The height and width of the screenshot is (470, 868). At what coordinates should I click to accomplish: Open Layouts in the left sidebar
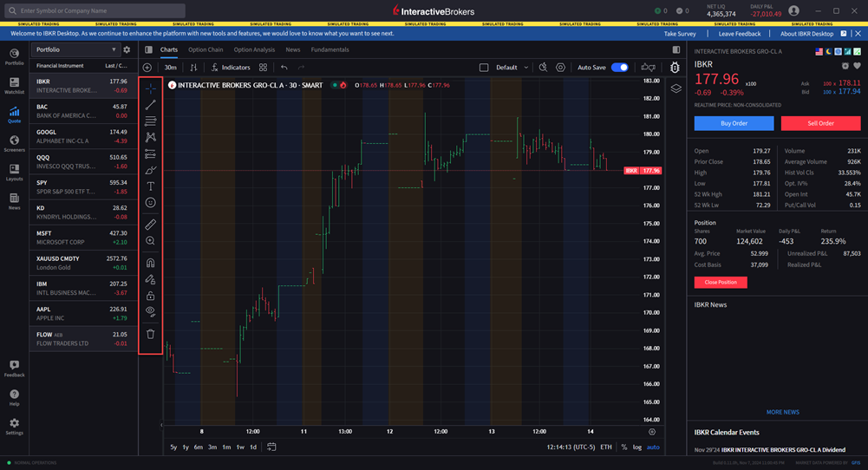click(15, 173)
